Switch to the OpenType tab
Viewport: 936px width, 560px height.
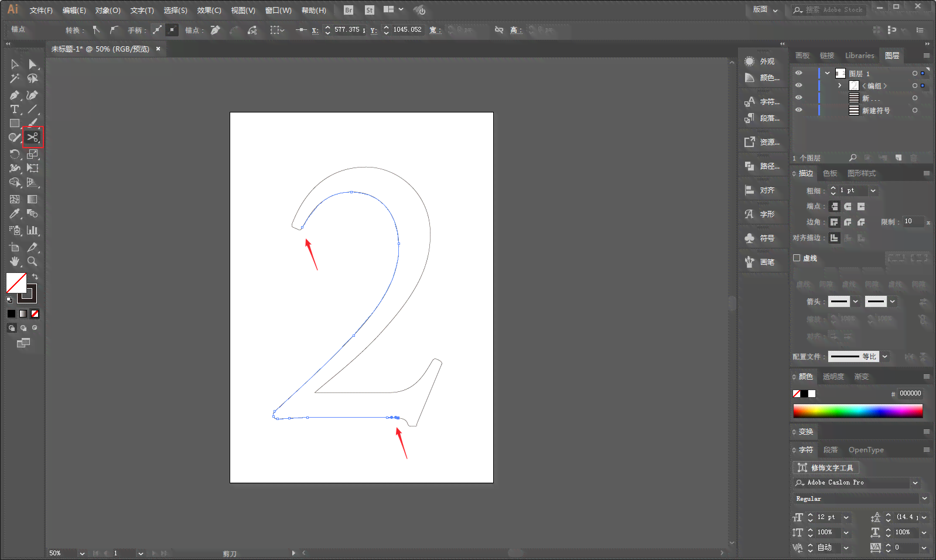pyautogui.click(x=866, y=450)
